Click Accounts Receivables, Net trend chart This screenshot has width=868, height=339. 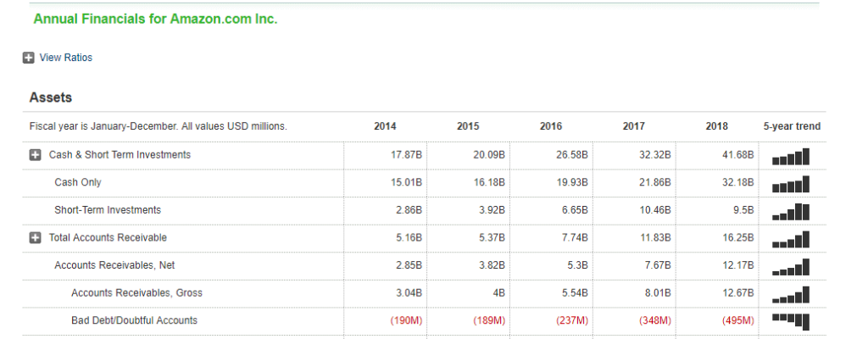click(x=791, y=267)
